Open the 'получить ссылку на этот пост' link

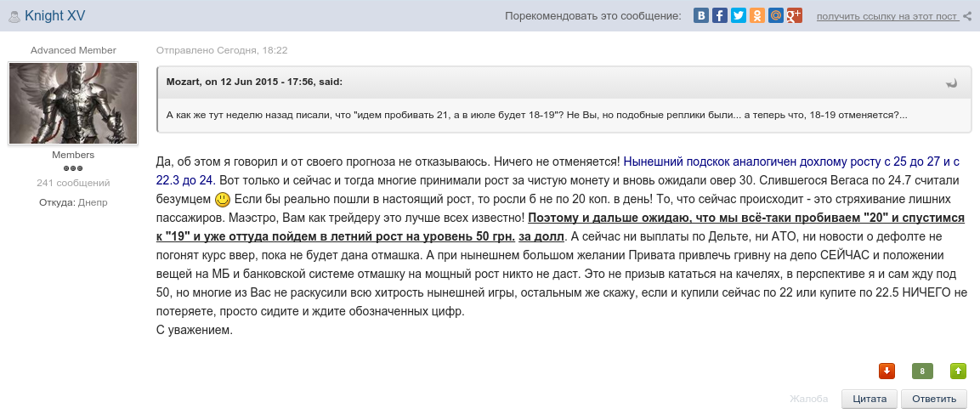[887, 16]
